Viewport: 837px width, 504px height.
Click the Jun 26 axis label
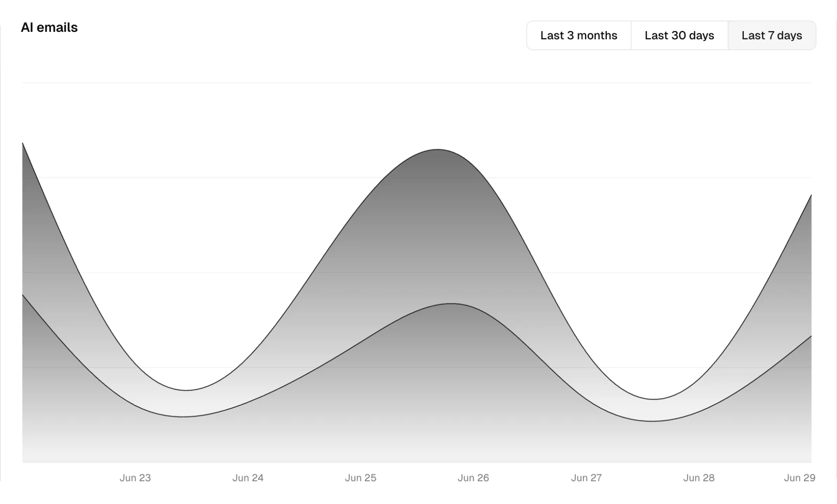click(473, 478)
